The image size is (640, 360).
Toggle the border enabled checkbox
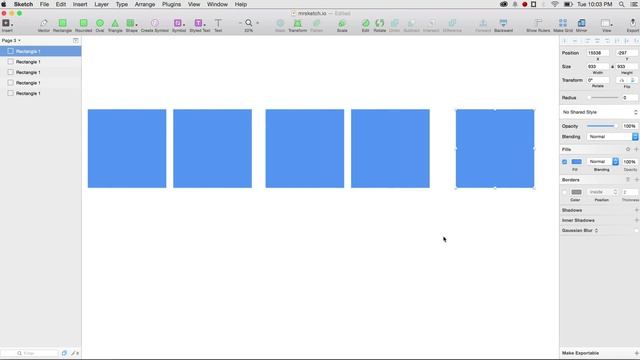point(564,192)
